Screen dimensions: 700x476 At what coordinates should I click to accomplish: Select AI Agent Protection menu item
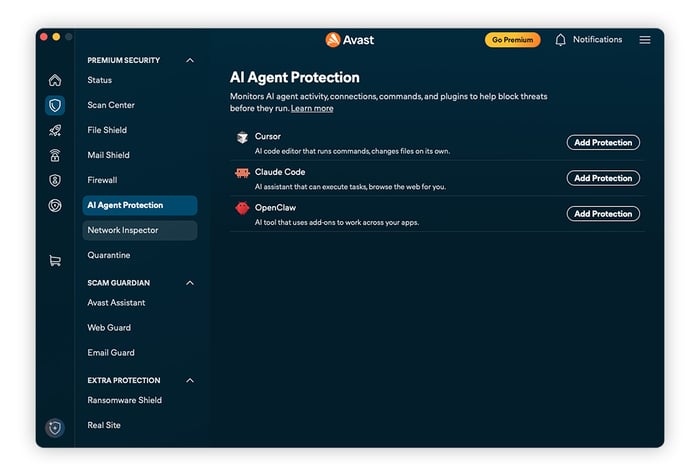click(140, 205)
